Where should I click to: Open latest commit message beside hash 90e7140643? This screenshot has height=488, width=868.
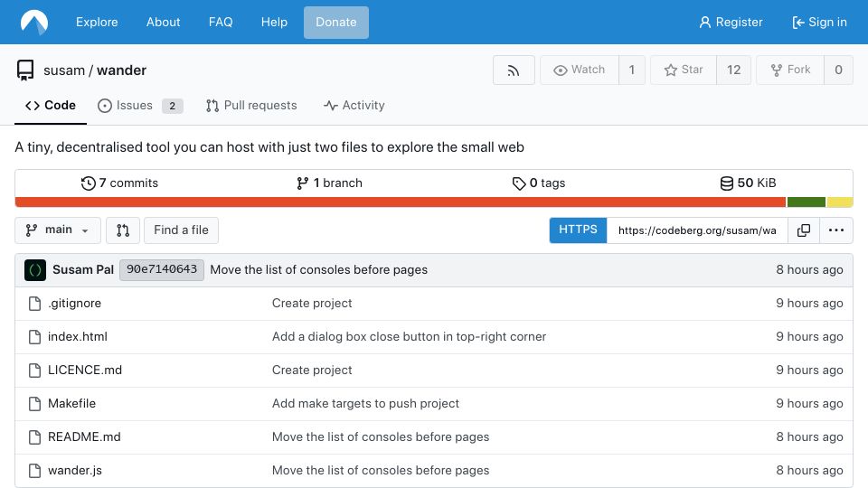(319, 270)
